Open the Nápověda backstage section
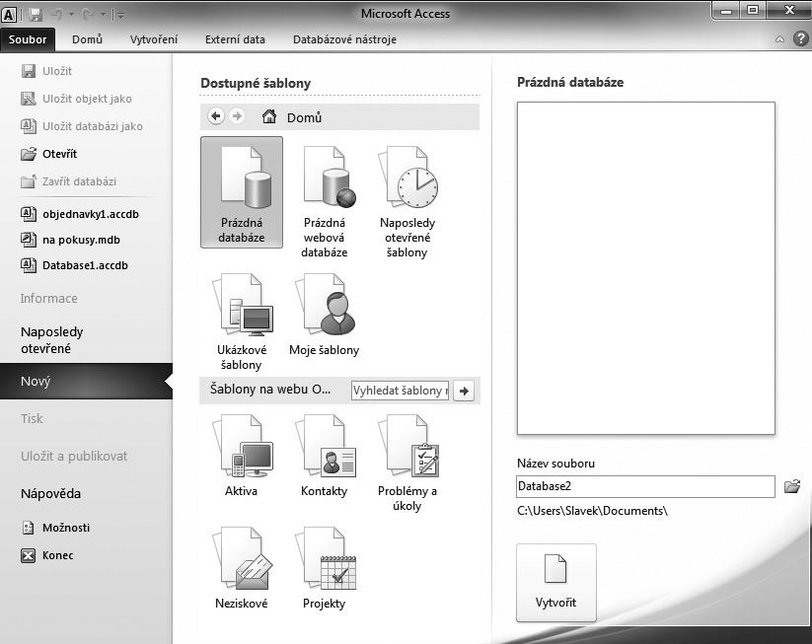Screen dimensions: 812x644 (50, 494)
